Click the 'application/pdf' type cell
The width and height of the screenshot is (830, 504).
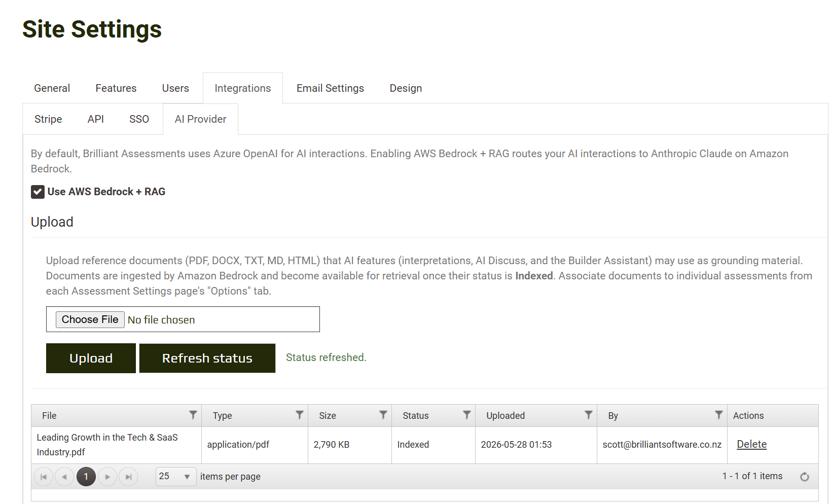(x=255, y=445)
